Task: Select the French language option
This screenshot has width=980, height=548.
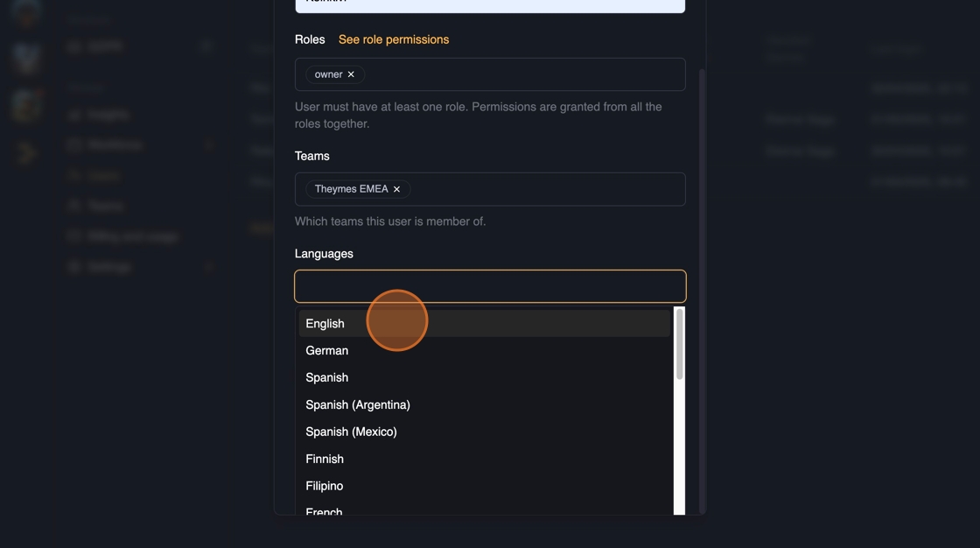Action: (325, 511)
